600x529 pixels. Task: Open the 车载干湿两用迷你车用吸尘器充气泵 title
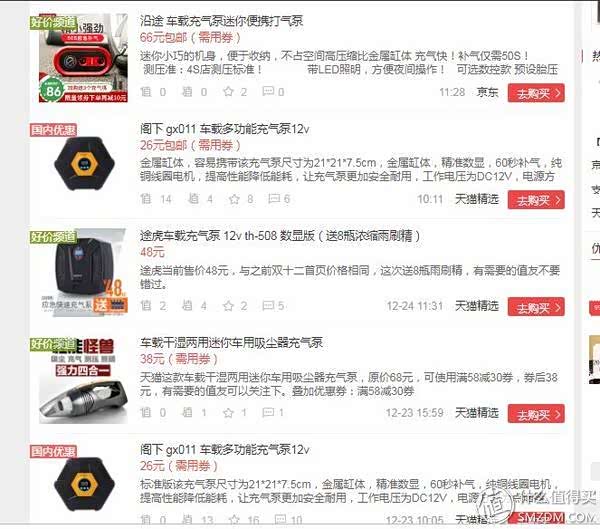(x=231, y=342)
